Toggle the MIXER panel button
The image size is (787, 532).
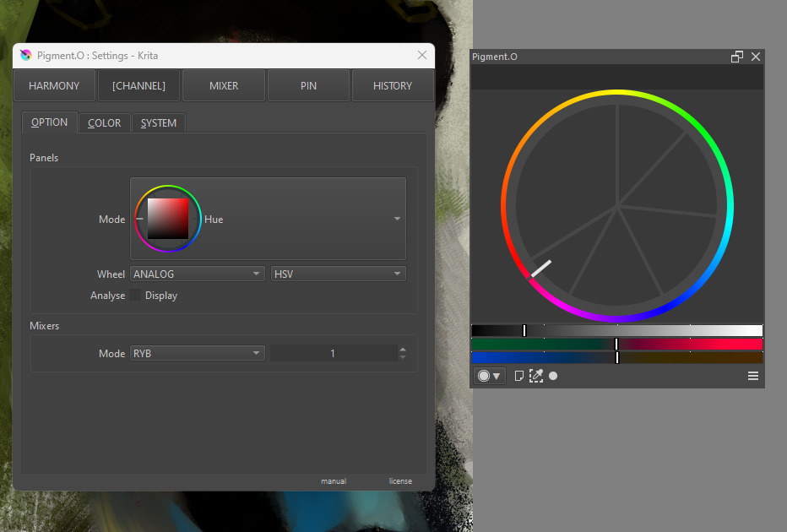(x=224, y=86)
